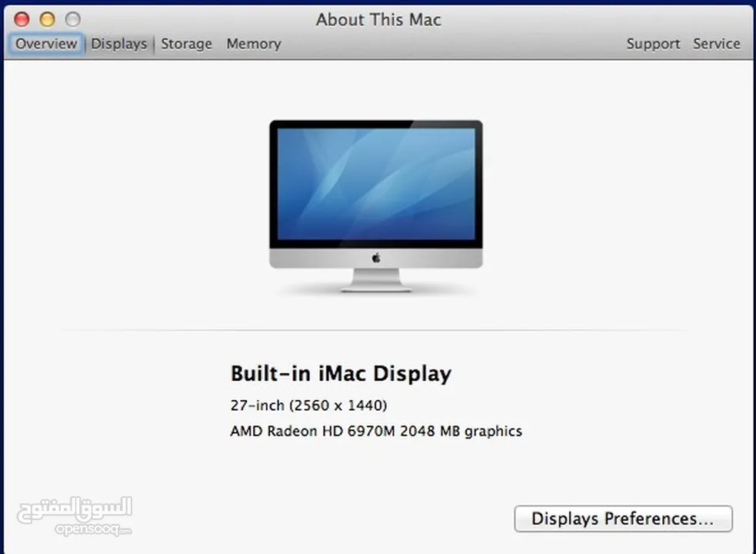Click the greyed-out zoom window button

click(73, 19)
